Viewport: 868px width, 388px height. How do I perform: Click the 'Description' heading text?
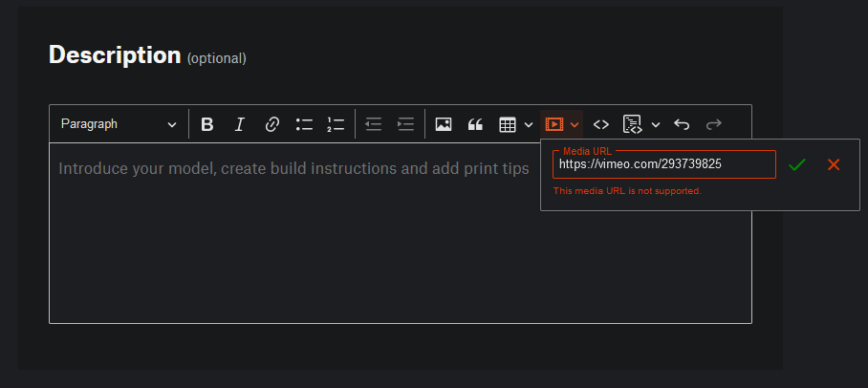(115, 54)
